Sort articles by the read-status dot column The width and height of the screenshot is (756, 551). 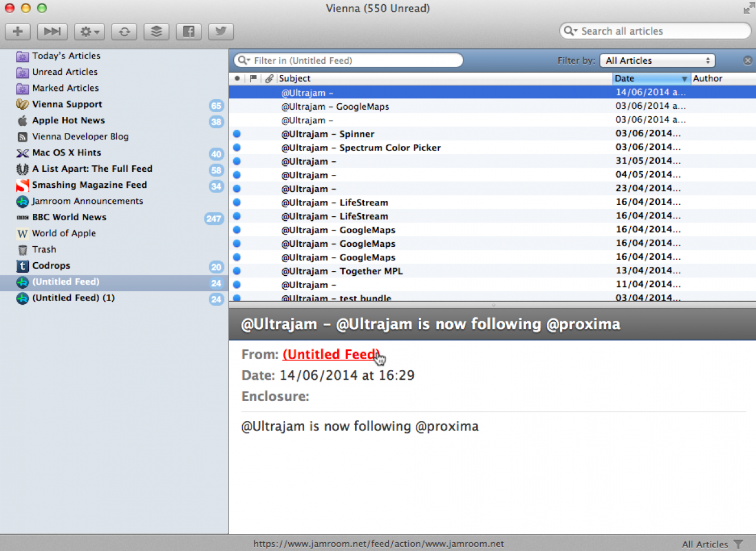click(x=237, y=79)
